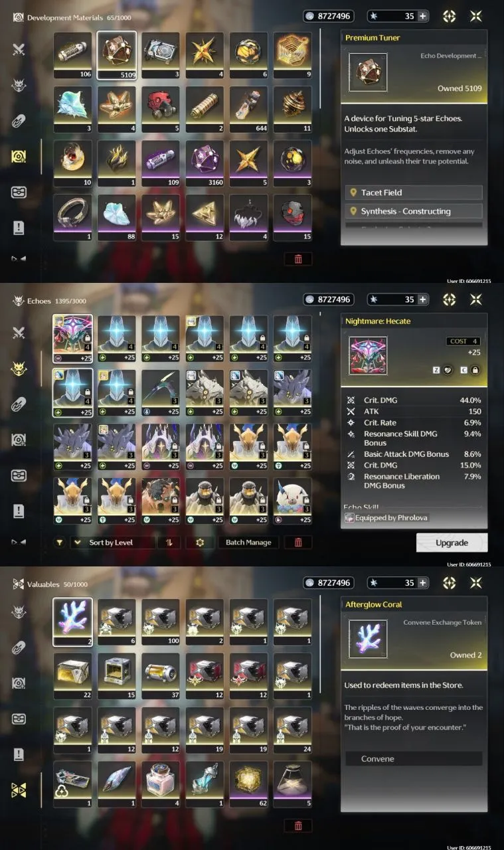
Task: Open the Sort by Level dropdown
Action: tap(111, 543)
